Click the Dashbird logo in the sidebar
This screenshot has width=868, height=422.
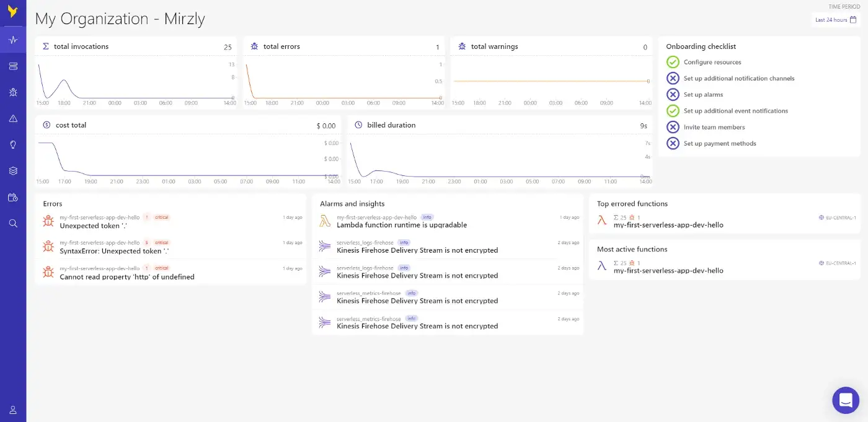[x=12, y=12]
